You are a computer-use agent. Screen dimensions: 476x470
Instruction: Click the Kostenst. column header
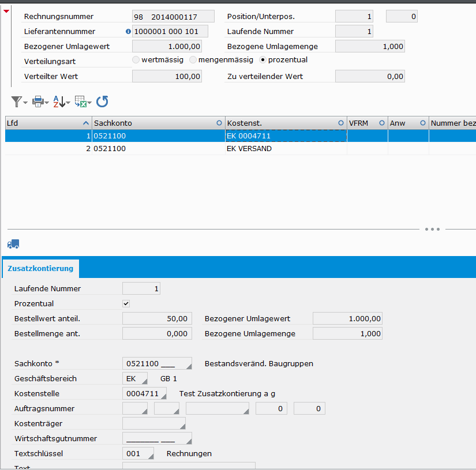286,123
